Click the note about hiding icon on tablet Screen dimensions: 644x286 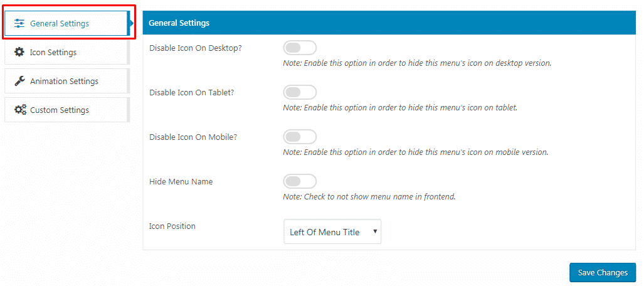pyautogui.click(x=400, y=108)
